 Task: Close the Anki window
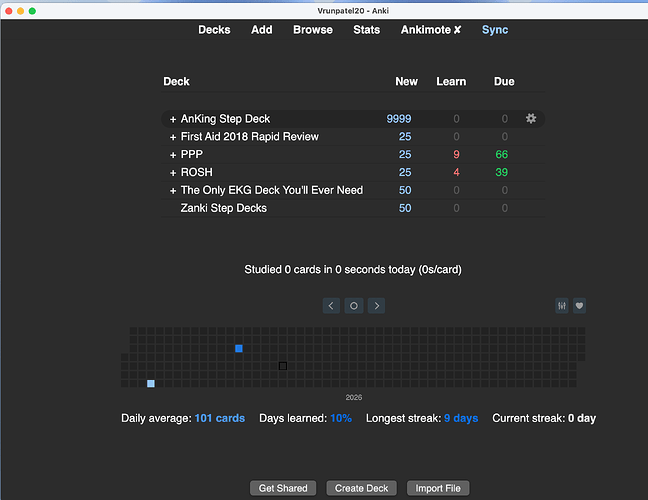pos(9,11)
